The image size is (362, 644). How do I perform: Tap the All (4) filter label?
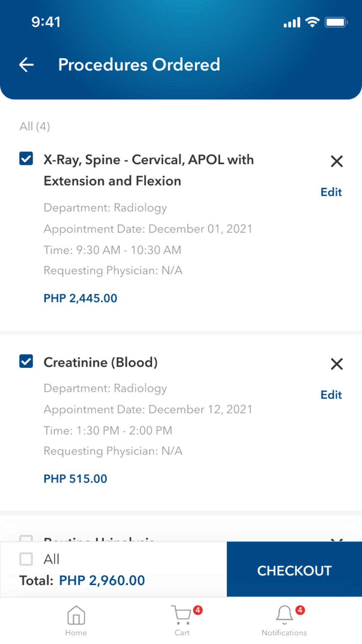(35, 126)
